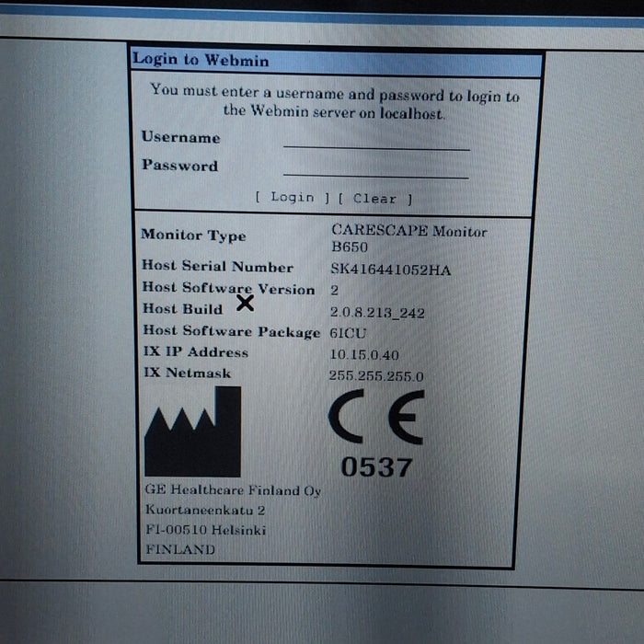Click the IX IP address 10.15.0.40

[x=364, y=354]
